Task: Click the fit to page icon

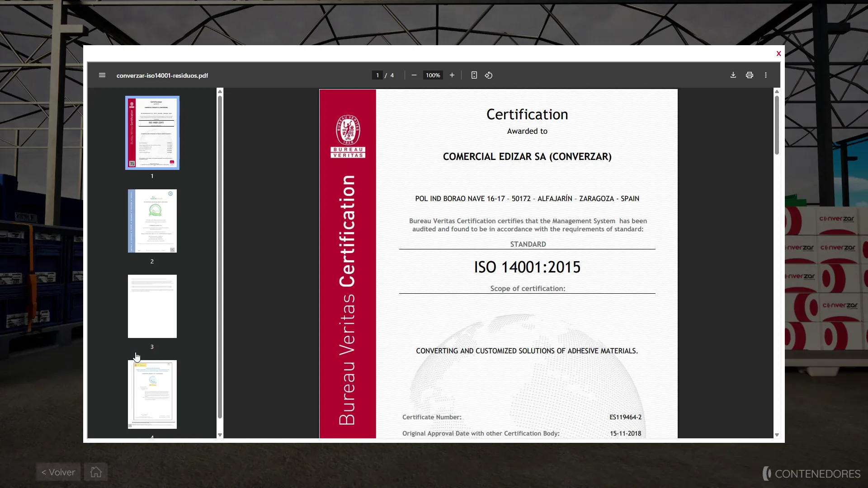Action: [474, 75]
